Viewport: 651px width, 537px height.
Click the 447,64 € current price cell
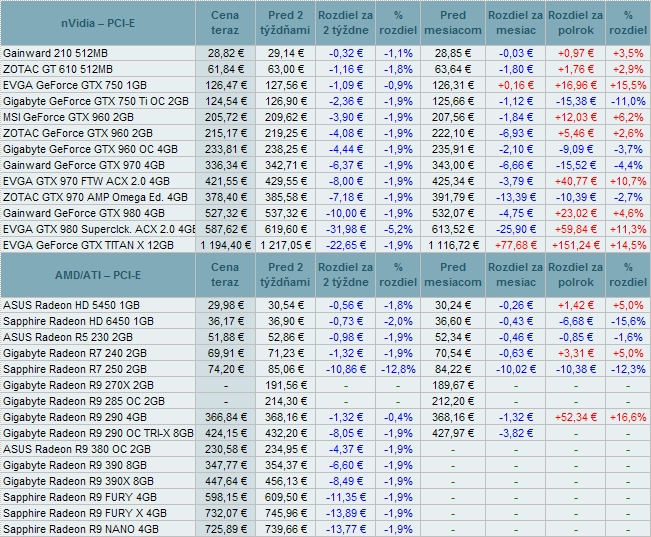225,481
